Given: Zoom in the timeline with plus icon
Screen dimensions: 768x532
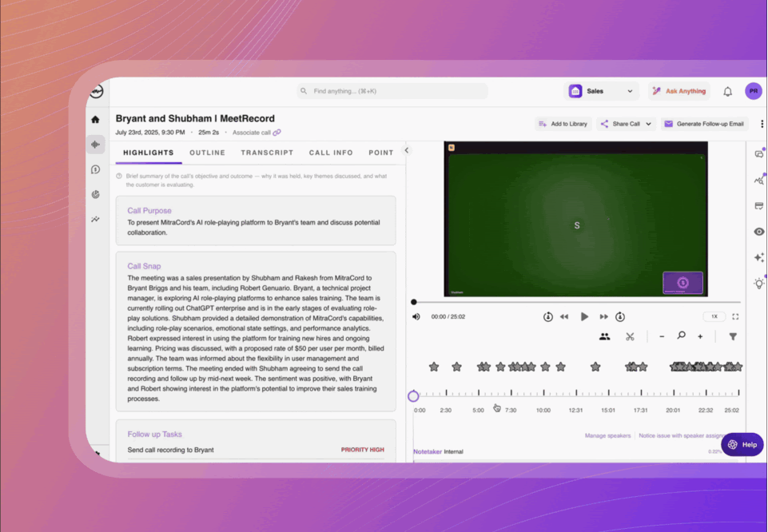Looking at the screenshot, I should (x=700, y=337).
